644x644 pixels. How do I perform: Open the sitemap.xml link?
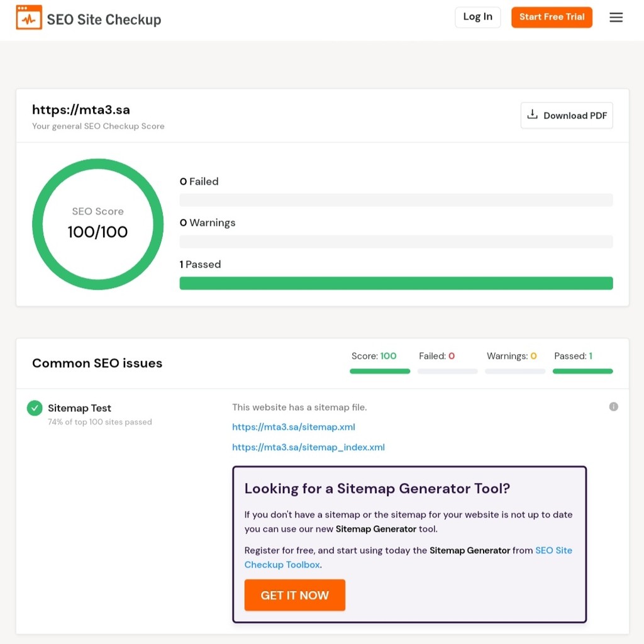tap(294, 427)
